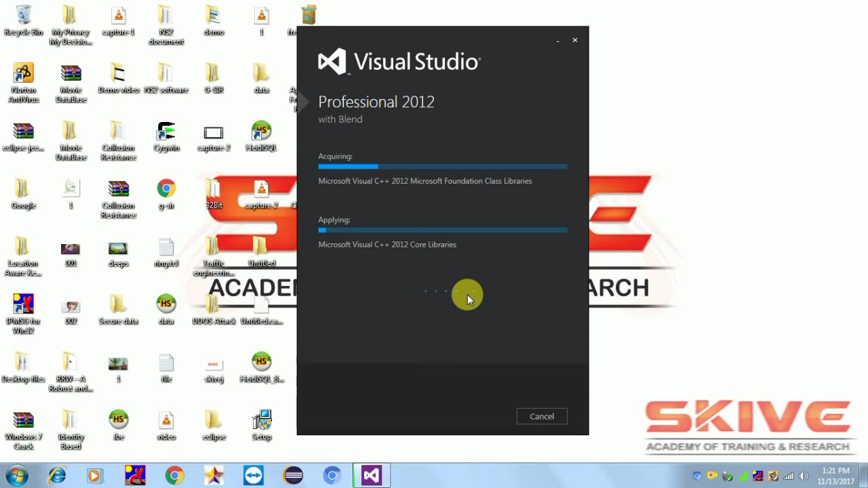
Task: Switch to Visual Studio taskbar button
Action: 372,475
